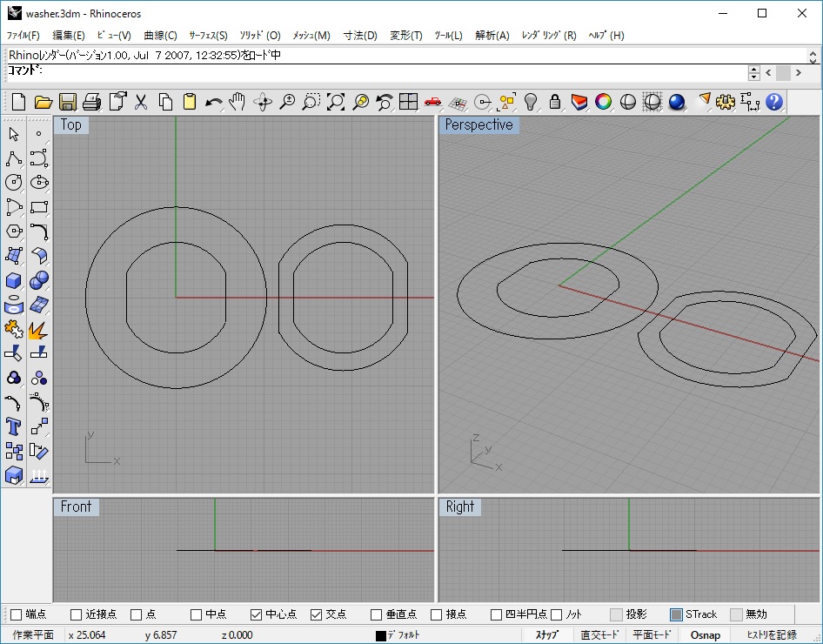Choose the selection arrow tool in the sidebar

tap(14, 134)
